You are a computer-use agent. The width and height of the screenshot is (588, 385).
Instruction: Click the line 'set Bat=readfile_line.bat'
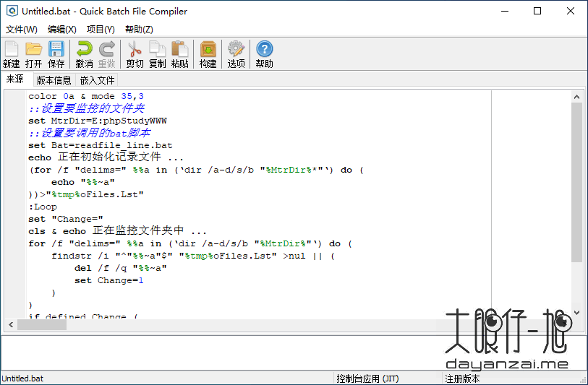[x=101, y=145]
